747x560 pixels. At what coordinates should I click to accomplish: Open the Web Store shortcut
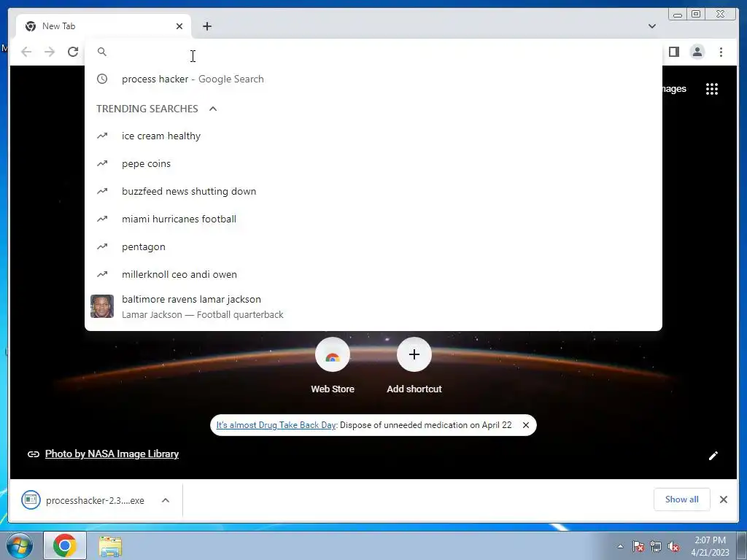333,366
